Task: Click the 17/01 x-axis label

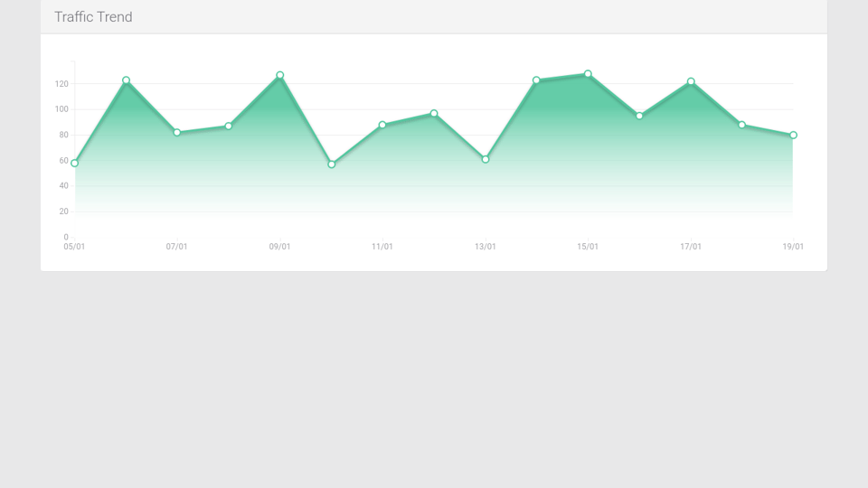Action: click(x=690, y=247)
